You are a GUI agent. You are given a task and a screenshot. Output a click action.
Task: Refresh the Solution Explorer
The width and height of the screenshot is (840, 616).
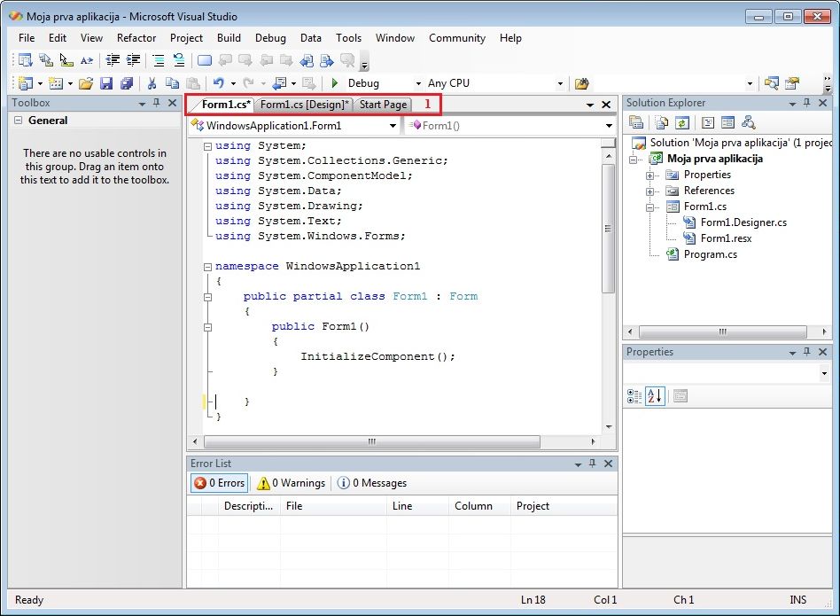tap(682, 122)
